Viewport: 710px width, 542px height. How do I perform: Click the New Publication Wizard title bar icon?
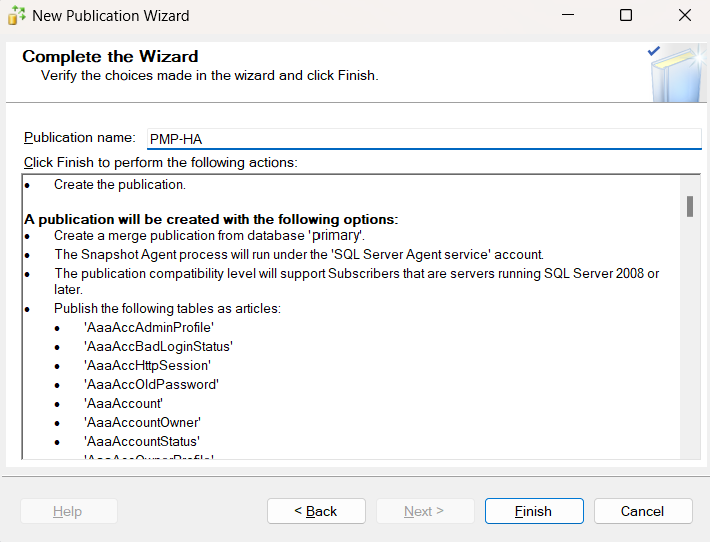pos(16,15)
